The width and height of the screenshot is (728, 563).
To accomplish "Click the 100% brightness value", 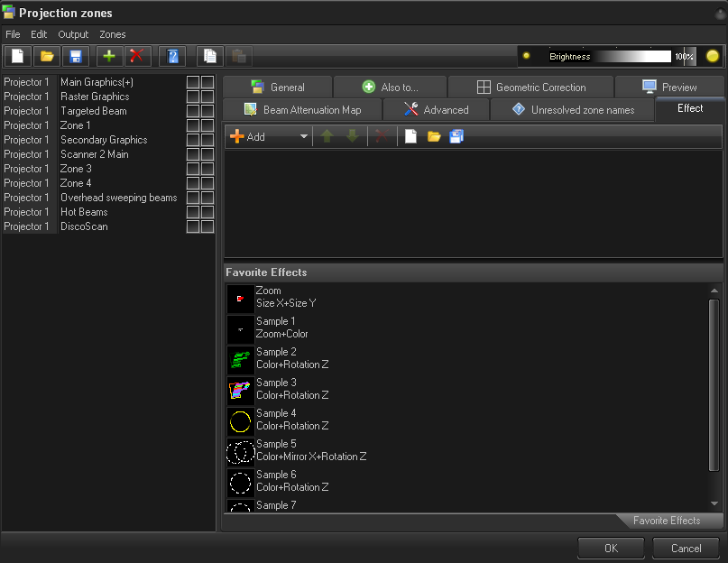I will click(x=684, y=56).
